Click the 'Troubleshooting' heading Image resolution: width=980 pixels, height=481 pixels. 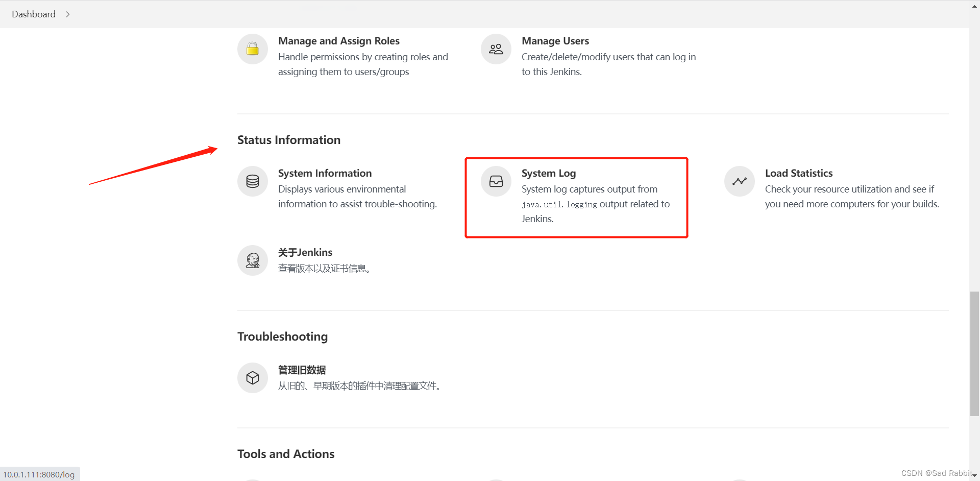point(282,336)
